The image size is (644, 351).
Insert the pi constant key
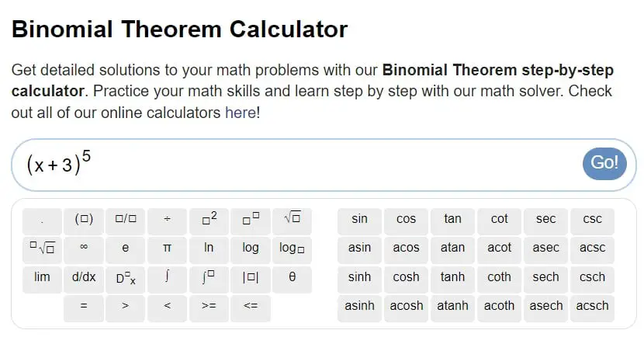pos(167,248)
